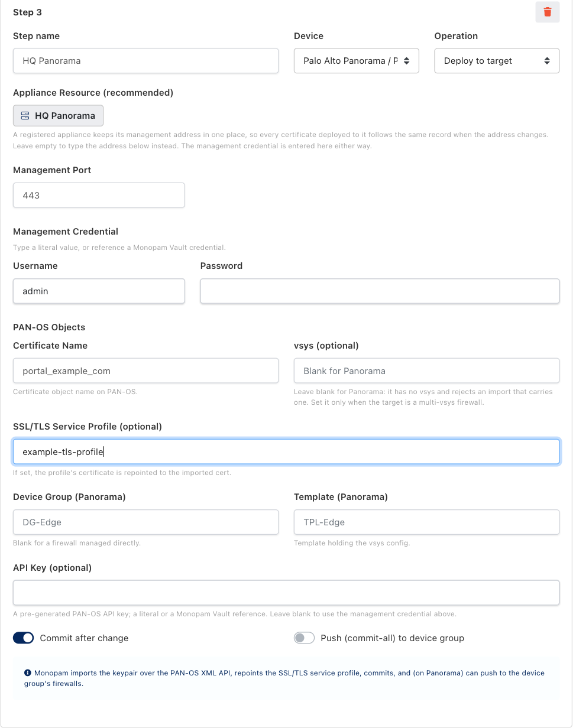Click the SSL/TLS Service Profile field
The image size is (576, 728).
point(286,451)
